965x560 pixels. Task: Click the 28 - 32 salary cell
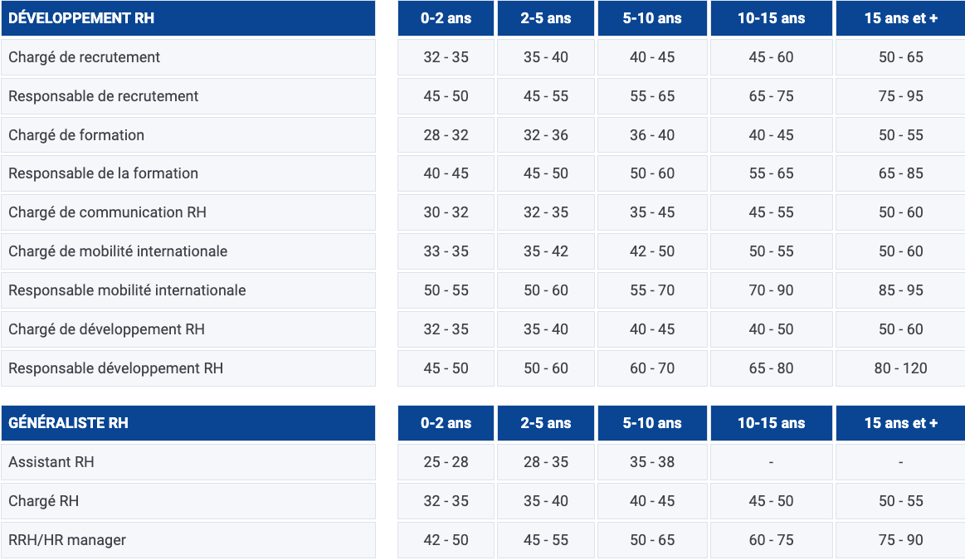click(x=446, y=134)
